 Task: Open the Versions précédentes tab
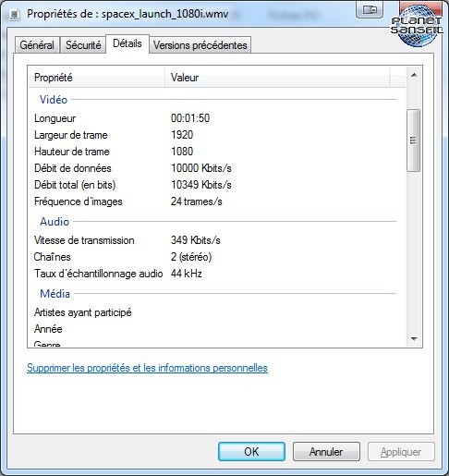[x=200, y=45]
